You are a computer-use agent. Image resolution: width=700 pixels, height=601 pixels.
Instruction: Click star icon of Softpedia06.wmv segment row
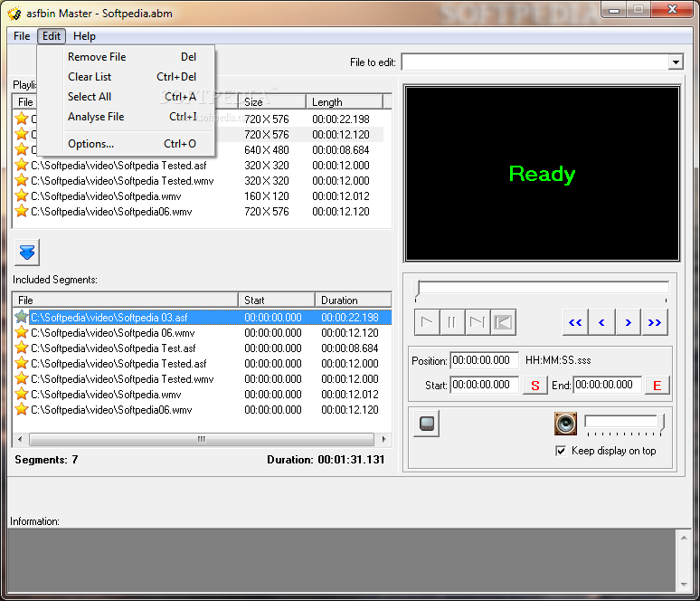[x=21, y=410]
